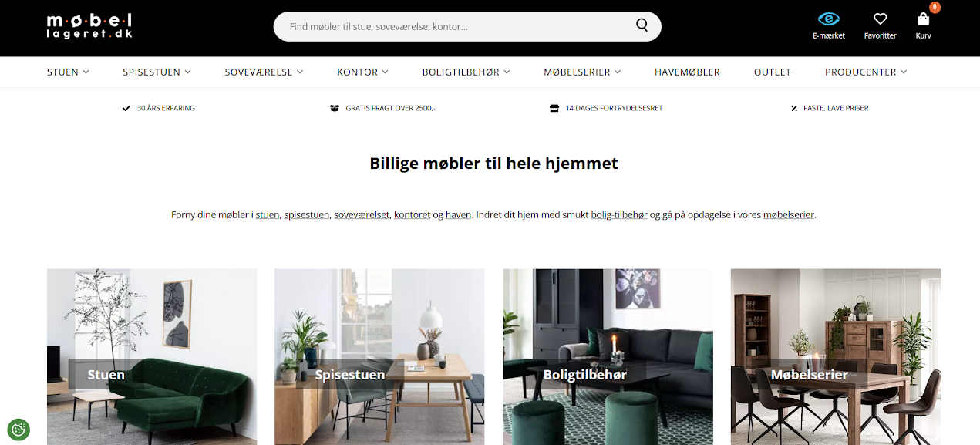Image resolution: width=980 pixels, height=445 pixels.
Task: Click the search magnifier icon
Action: point(642,26)
